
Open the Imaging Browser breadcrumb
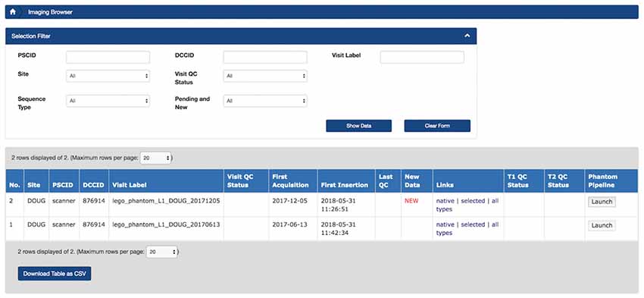point(50,12)
